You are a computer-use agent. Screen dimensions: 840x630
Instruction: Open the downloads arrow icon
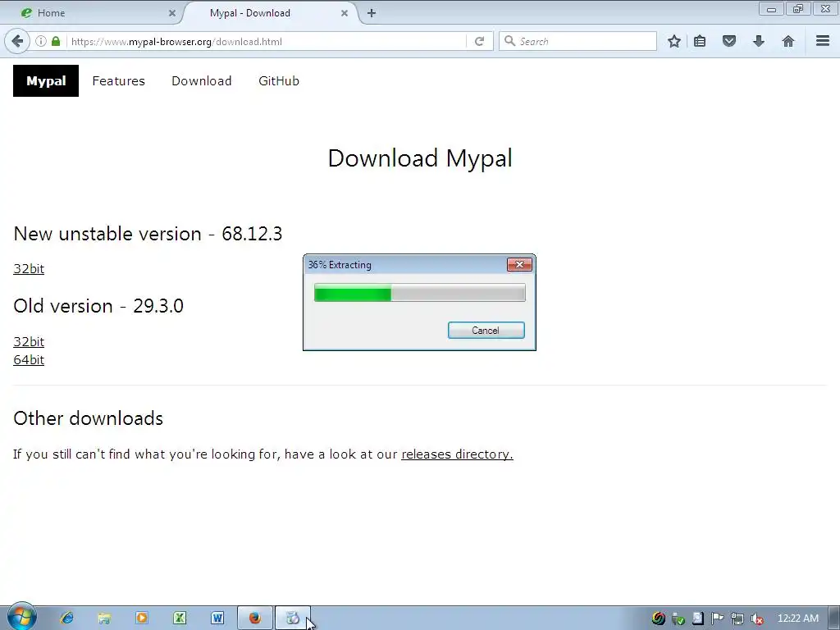point(759,41)
